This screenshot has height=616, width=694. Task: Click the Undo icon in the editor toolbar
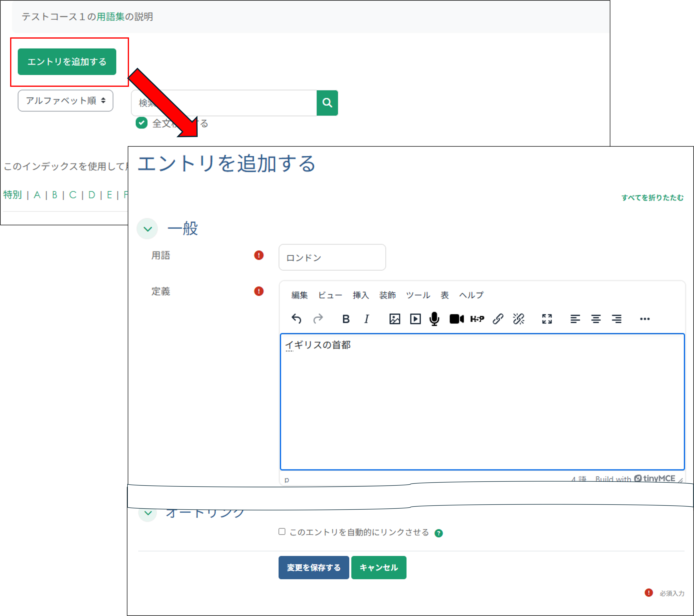[296, 319]
